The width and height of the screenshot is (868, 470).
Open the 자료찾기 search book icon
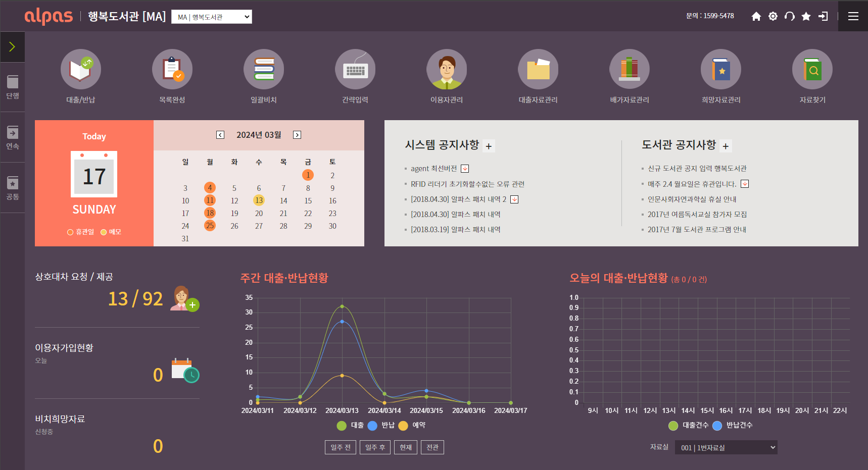pos(812,69)
